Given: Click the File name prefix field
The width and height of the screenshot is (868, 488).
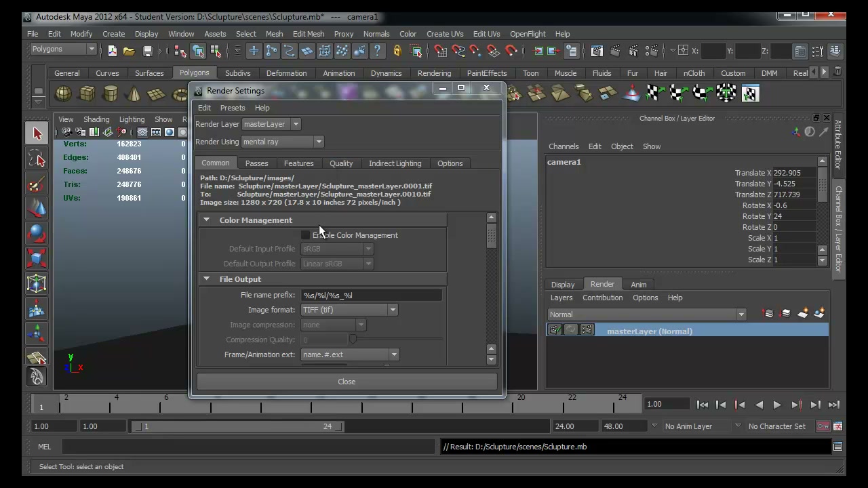Looking at the screenshot, I should tap(371, 295).
